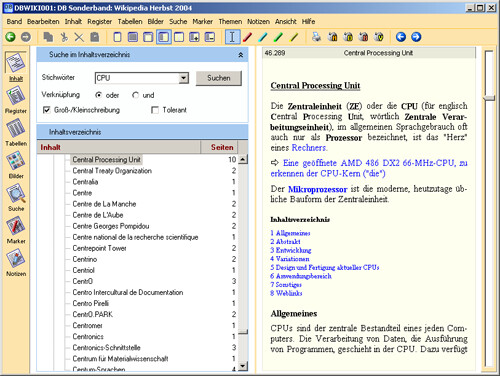Open the '3 Entwicklung' contents link
The image size is (500, 376).
291,250
